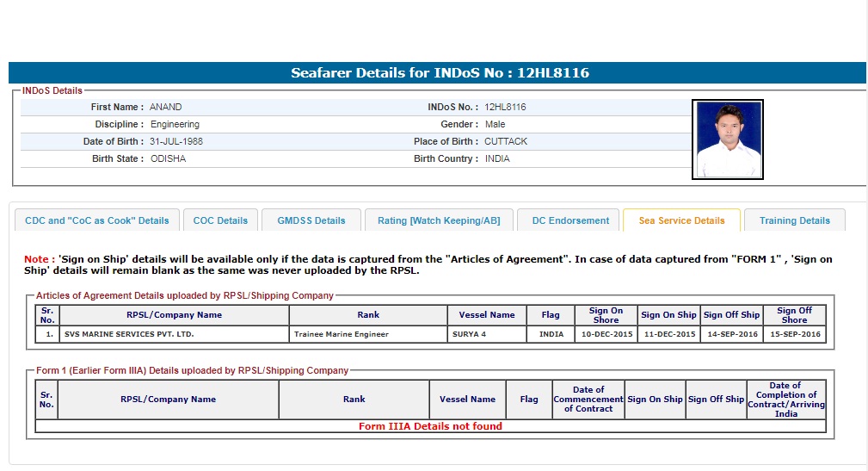
Task: Switch to the COC Details tab
Action: point(220,220)
